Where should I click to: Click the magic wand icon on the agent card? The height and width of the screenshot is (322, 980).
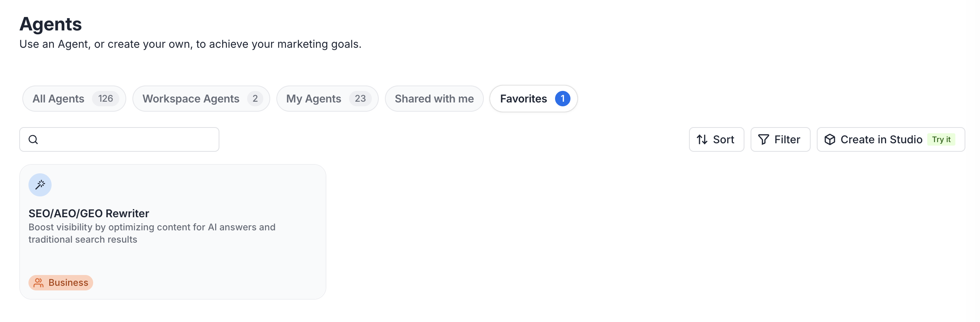click(x=40, y=185)
